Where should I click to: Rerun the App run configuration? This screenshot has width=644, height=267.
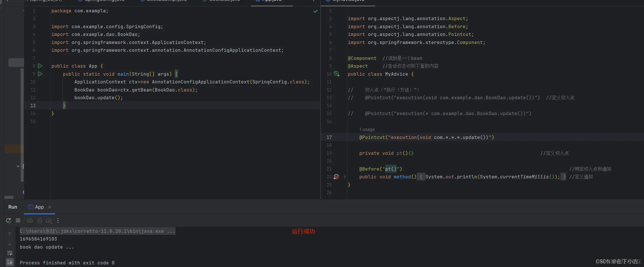click(9, 221)
